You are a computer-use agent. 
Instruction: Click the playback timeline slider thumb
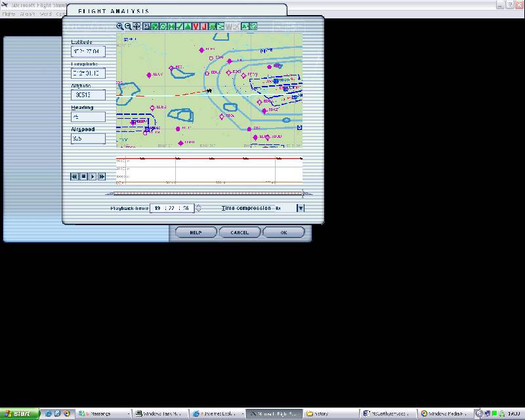click(x=303, y=193)
